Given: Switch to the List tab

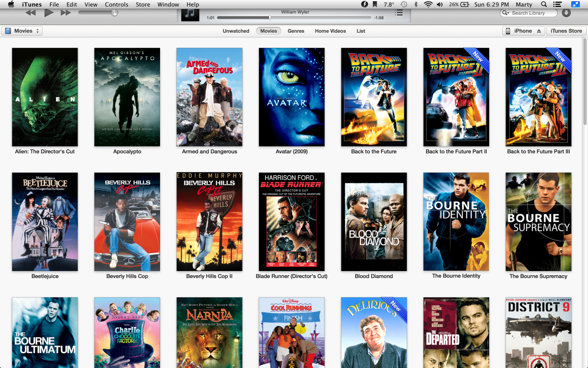Looking at the screenshot, I should point(361,31).
